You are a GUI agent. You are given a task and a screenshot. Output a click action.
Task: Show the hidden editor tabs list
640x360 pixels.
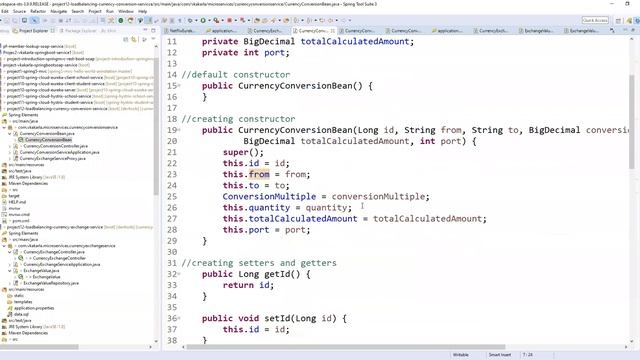pyautogui.click(x=612, y=31)
